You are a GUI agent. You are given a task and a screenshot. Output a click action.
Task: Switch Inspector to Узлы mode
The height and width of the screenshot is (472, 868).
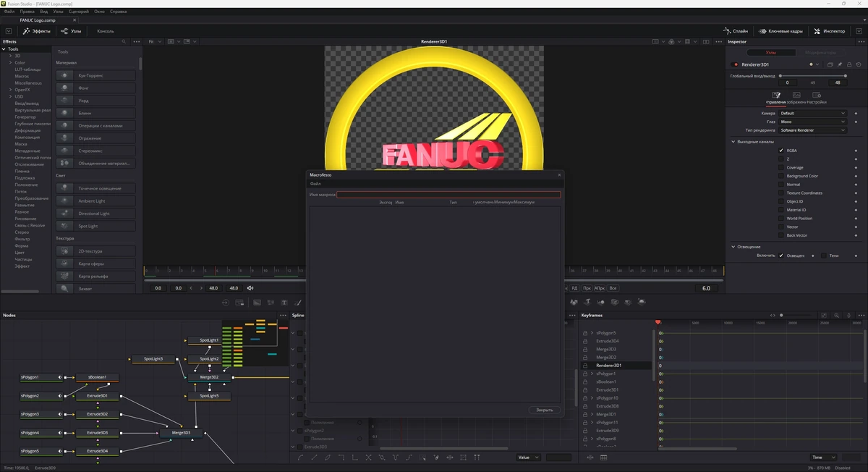771,53
